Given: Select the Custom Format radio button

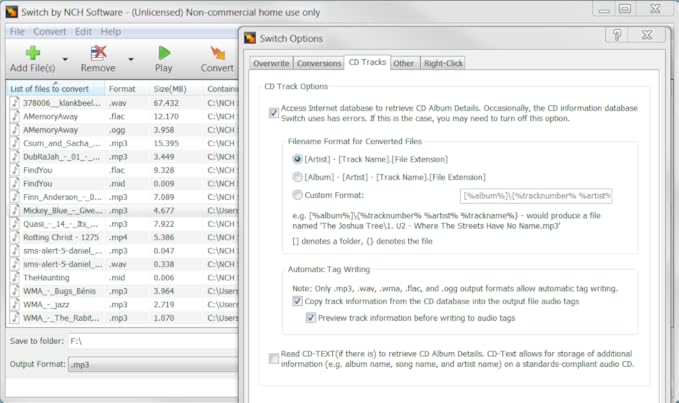Looking at the screenshot, I should pos(297,195).
